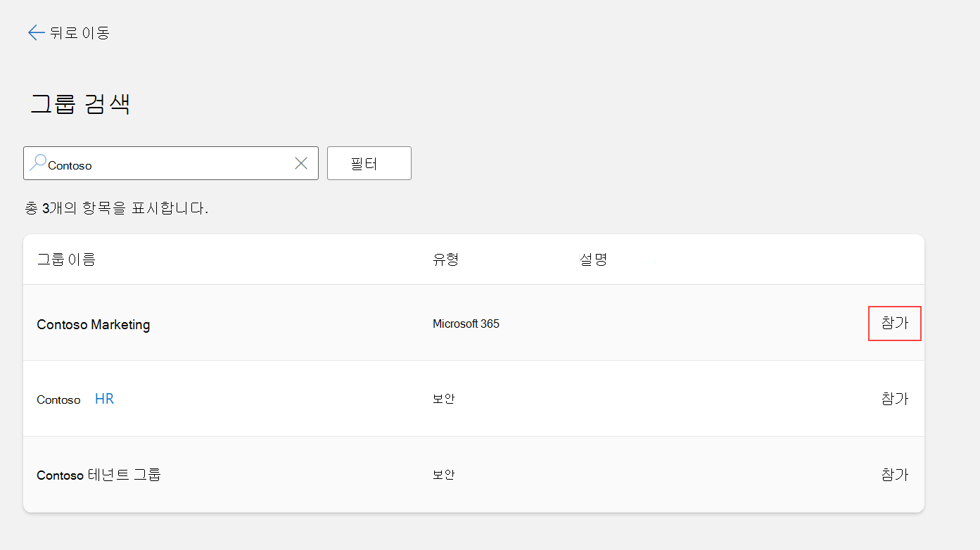Focus the Contoso search field
The image size is (980, 550).
(x=171, y=163)
